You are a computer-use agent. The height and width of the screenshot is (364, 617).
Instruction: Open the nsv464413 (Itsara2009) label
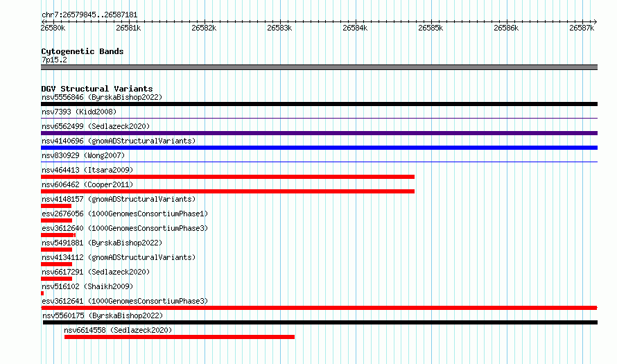pyautogui.click(x=87, y=170)
